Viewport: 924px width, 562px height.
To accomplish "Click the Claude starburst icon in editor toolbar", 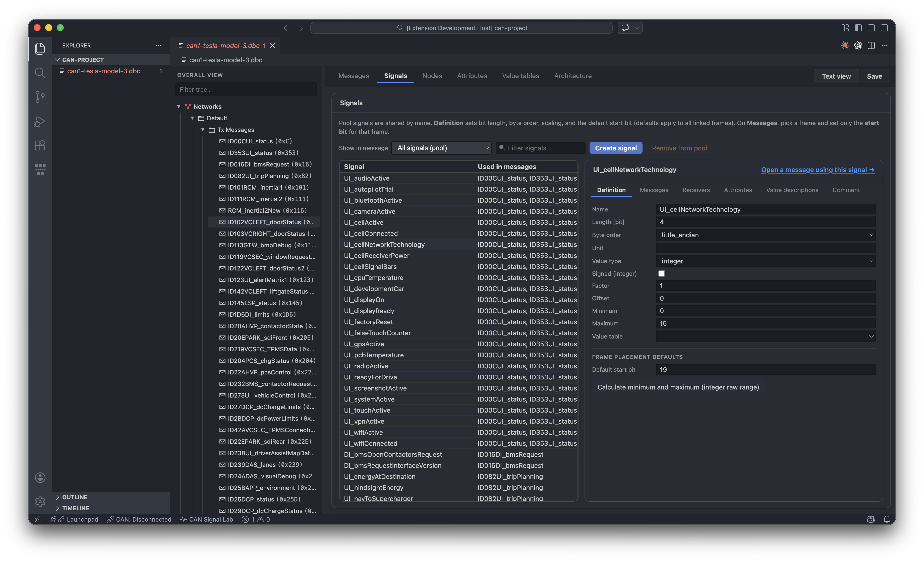I will tap(845, 45).
